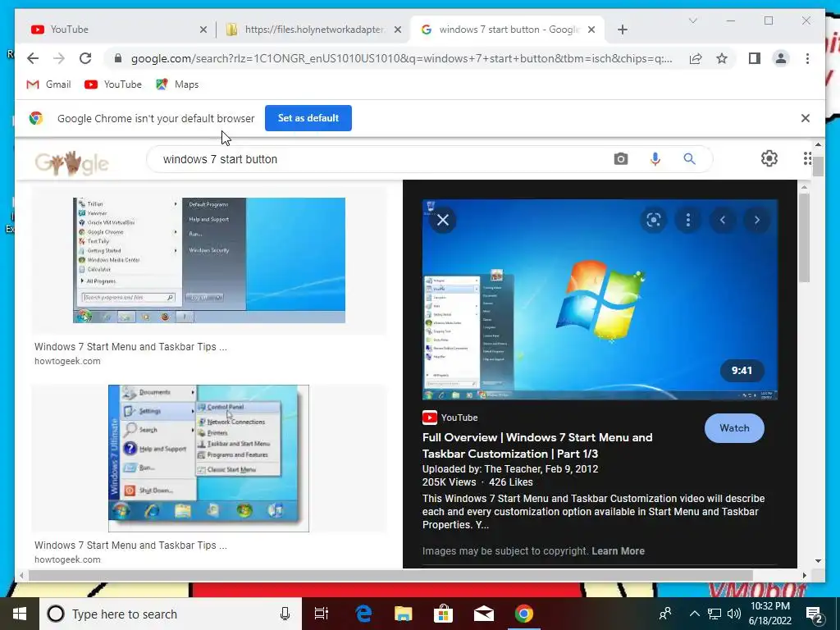Open the Gmail bookmark
The width and height of the screenshot is (840, 630).
point(48,84)
